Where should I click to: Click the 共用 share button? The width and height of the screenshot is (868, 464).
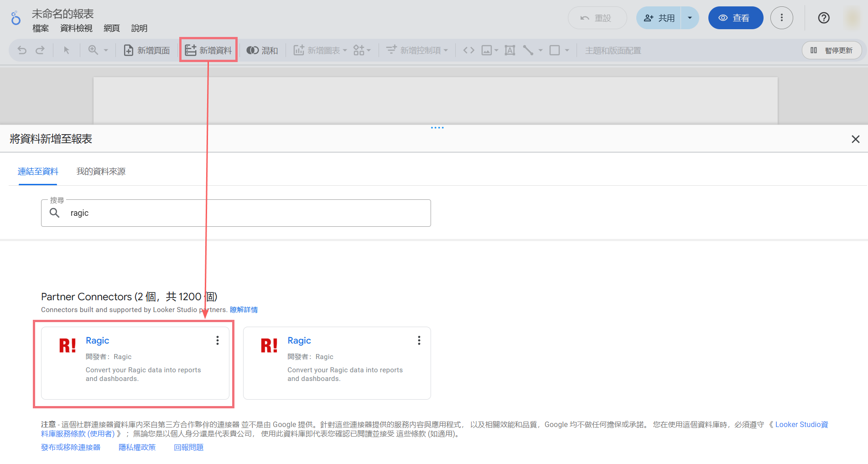pyautogui.click(x=659, y=18)
